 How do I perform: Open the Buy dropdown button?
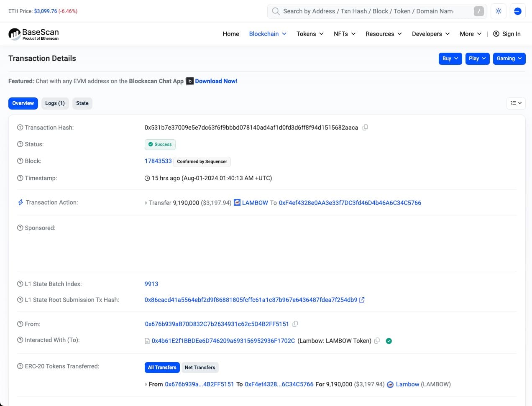click(450, 59)
